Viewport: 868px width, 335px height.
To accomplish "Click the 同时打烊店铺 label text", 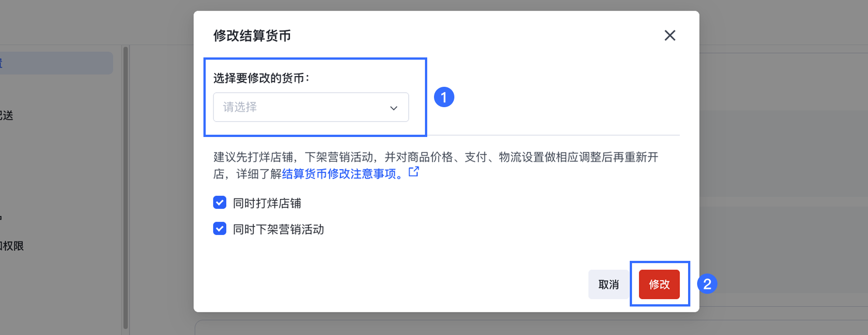I will [x=267, y=203].
